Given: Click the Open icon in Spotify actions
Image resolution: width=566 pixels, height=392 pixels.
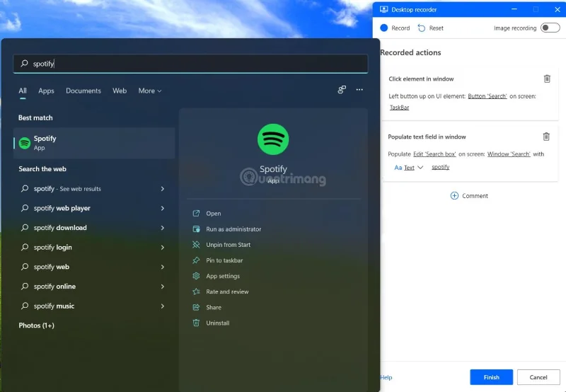Looking at the screenshot, I should 196,213.
